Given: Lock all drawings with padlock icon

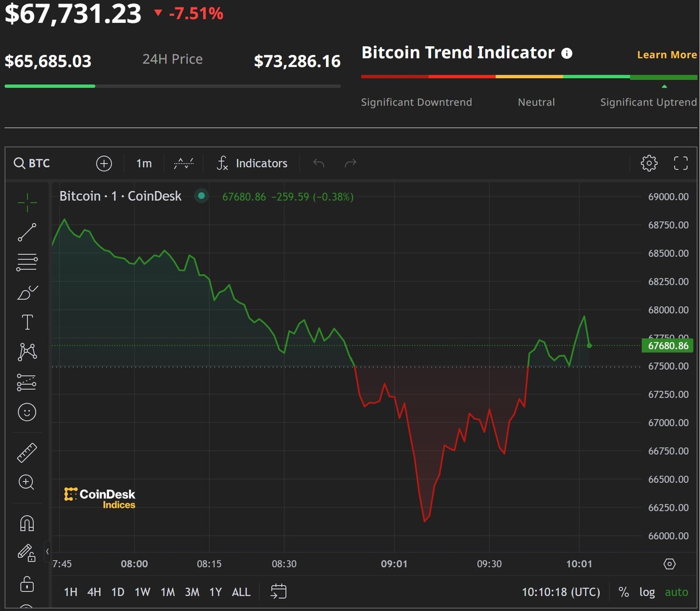Looking at the screenshot, I should pyautogui.click(x=27, y=584).
